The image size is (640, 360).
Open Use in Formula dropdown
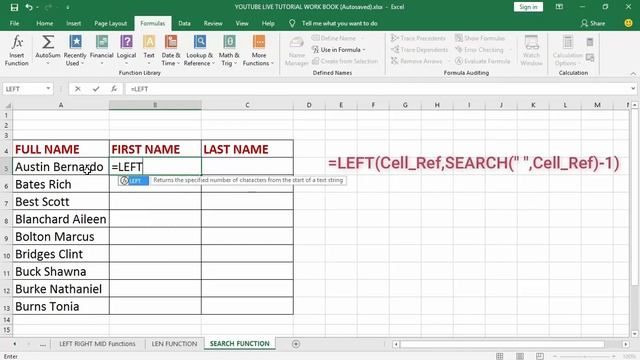pyautogui.click(x=338, y=49)
